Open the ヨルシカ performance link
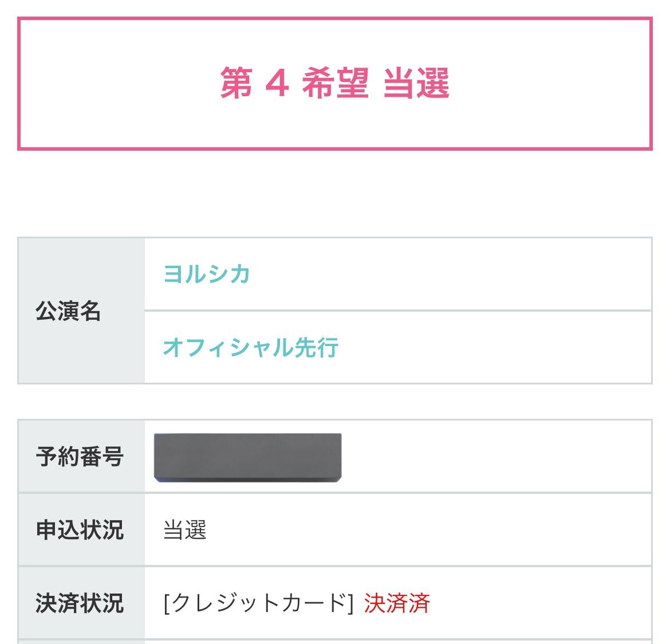Image resolution: width=670 pixels, height=644 pixels. point(207,274)
